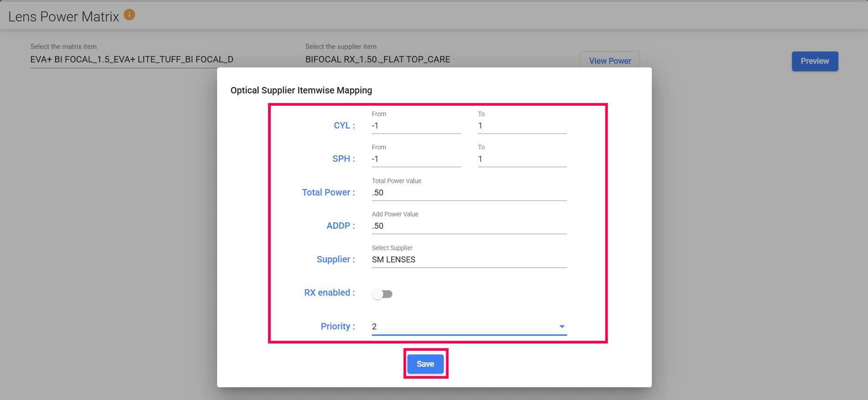Viewport: 868px width, 400px height.
Task: Click the View Power button
Action: coord(610,61)
